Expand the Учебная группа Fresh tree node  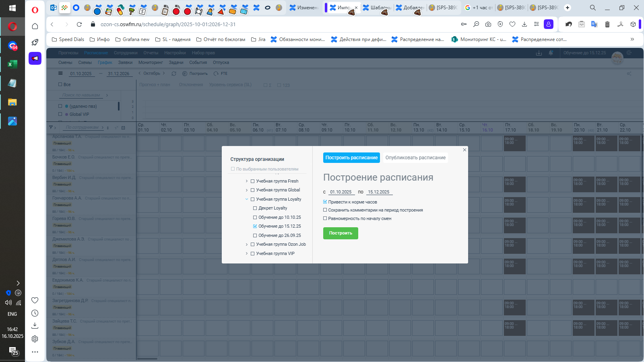[x=247, y=181]
